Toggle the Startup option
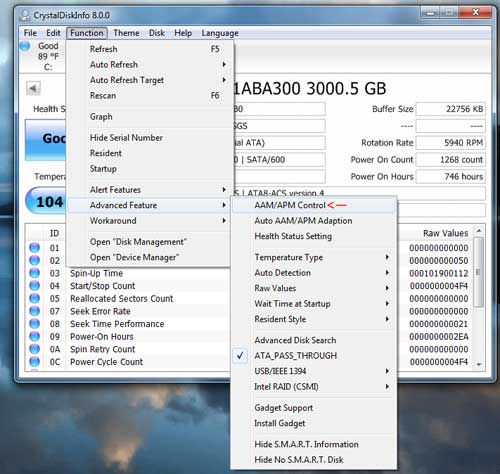This screenshot has width=500, height=474. [x=149, y=169]
